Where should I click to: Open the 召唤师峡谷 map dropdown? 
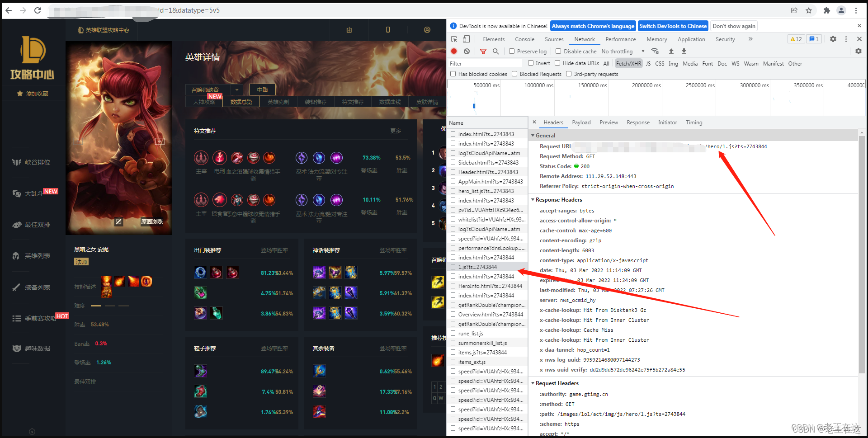[x=214, y=89]
